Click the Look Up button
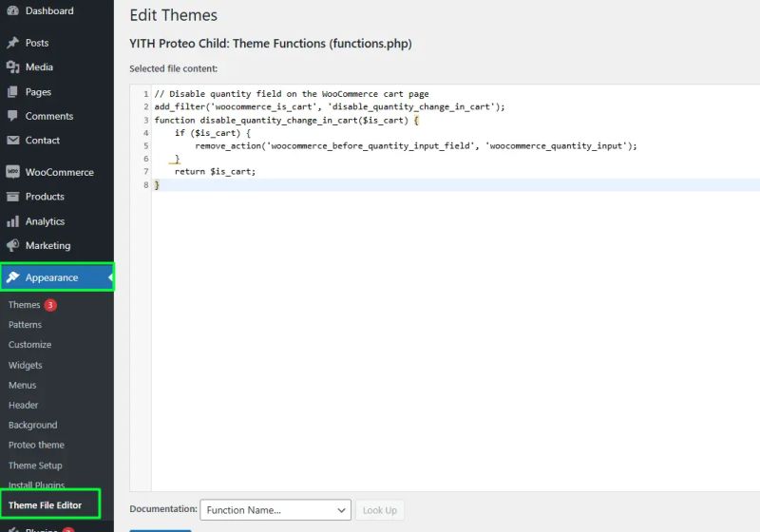This screenshot has width=760, height=532. click(x=379, y=510)
